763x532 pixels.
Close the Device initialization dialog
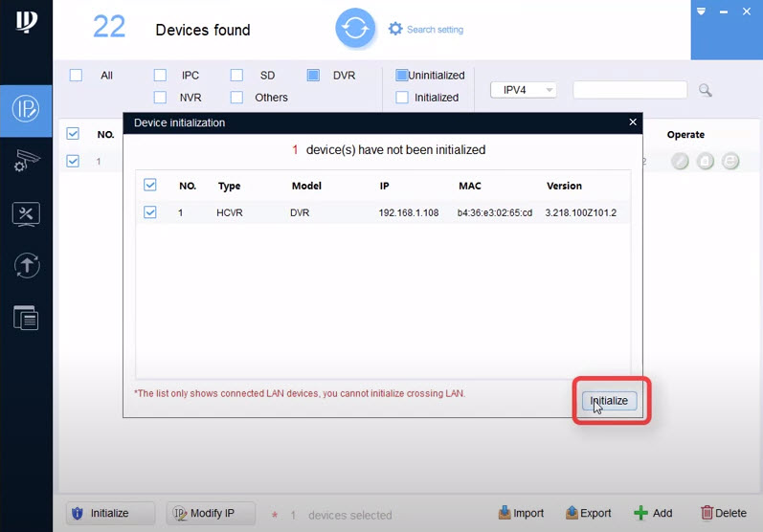(x=632, y=122)
